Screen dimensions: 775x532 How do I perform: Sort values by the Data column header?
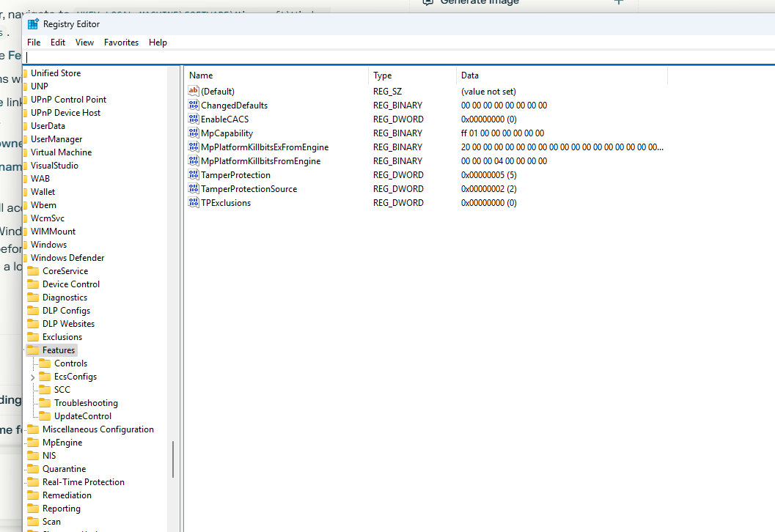[x=562, y=75]
